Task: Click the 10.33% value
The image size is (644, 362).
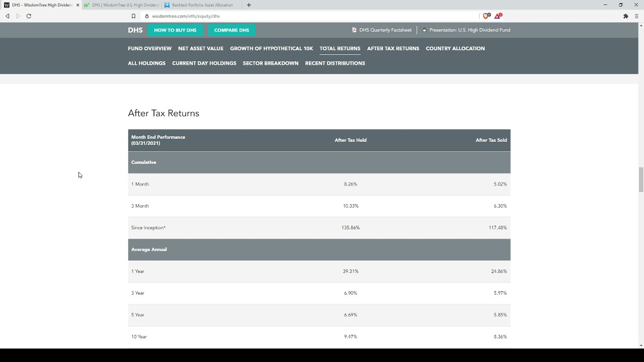Action: [x=351, y=206]
